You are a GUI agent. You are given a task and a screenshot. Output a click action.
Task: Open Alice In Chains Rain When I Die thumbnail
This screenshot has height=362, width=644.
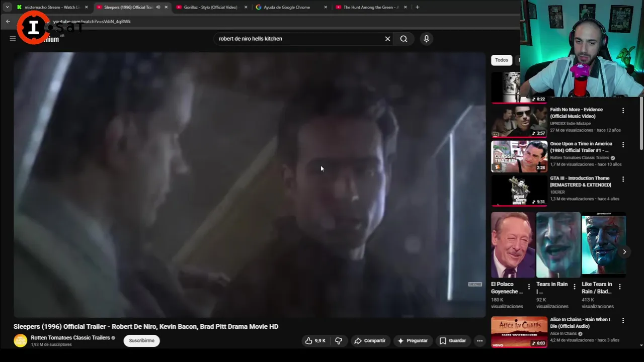(x=519, y=332)
